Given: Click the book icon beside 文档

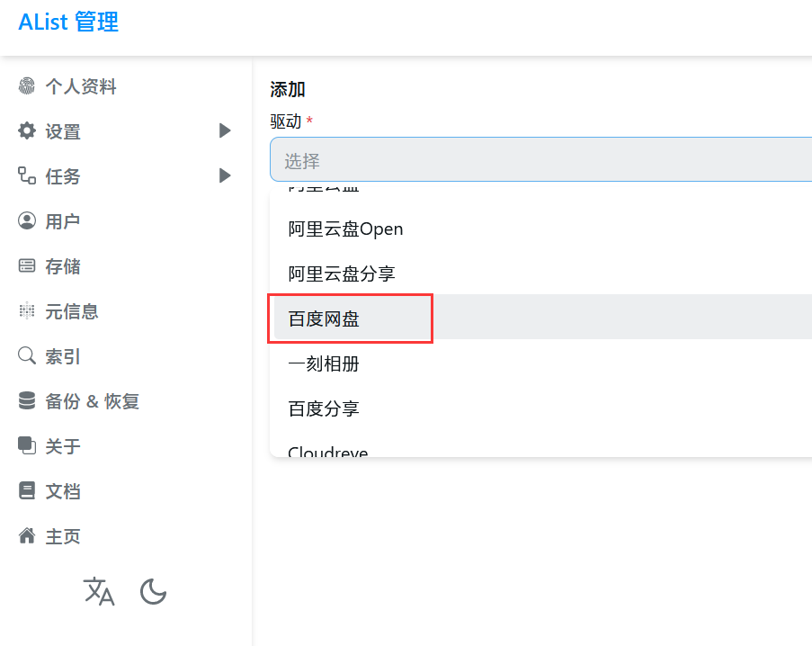Looking at the screenshot, I should tap(27, 490).
